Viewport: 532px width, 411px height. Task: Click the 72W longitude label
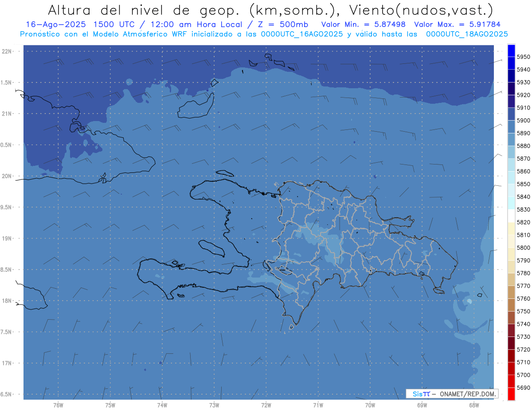[x=266, y=405]
